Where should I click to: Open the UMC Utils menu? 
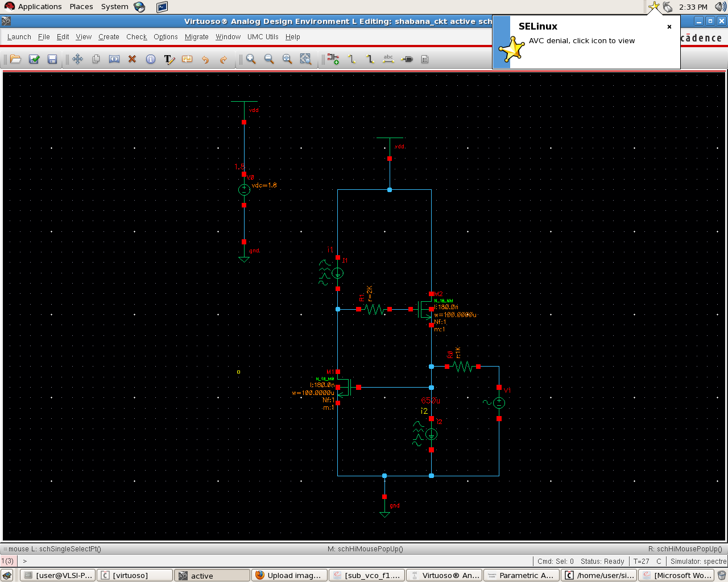point(263,37)
